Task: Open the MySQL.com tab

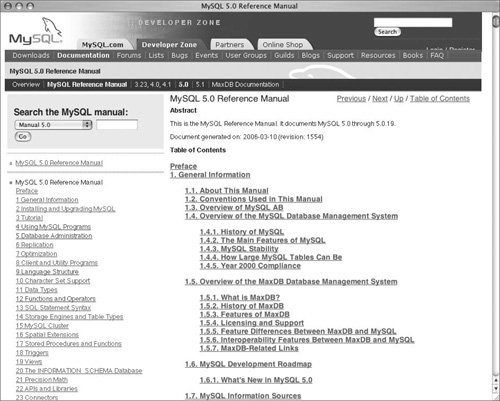Action: [103, 45]
